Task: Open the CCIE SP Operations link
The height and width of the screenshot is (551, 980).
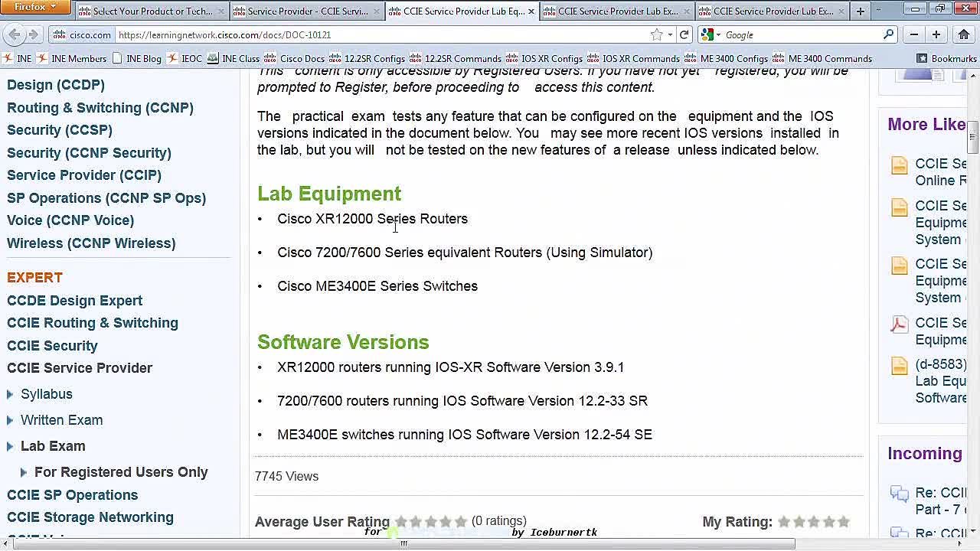Action: pos(73,495)
